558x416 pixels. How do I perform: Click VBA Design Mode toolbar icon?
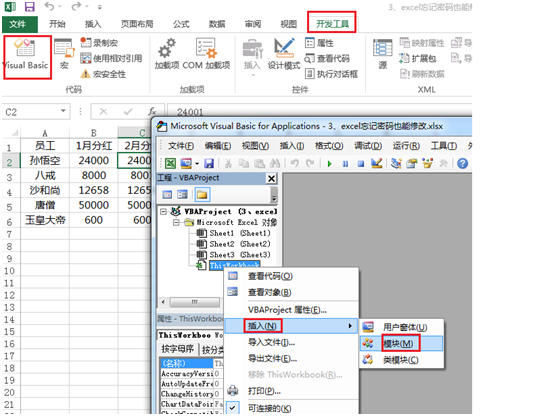[377, 164]
